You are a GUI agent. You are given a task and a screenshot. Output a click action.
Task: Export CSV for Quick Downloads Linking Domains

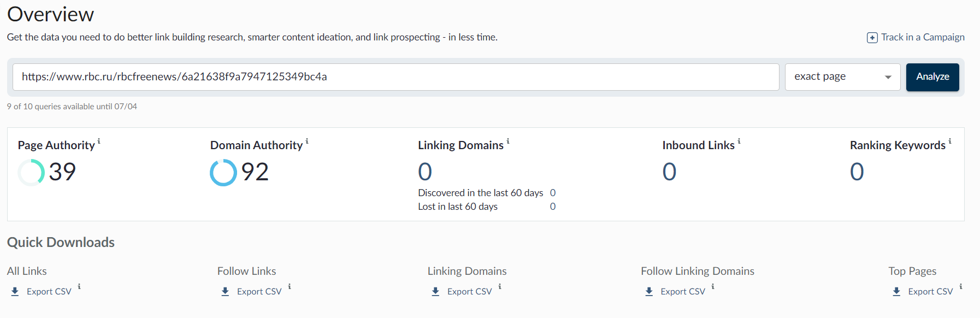pyautogui.click(x=470, y=292)
